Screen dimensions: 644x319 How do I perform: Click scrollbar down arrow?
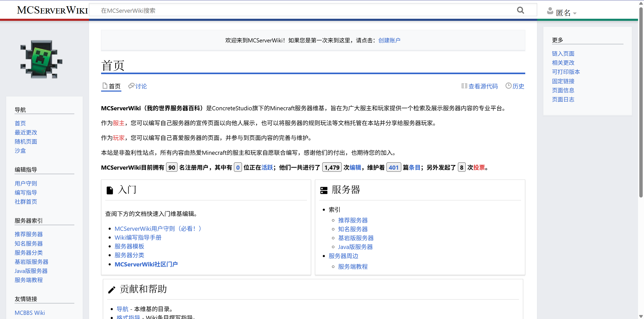coord(641,316)
